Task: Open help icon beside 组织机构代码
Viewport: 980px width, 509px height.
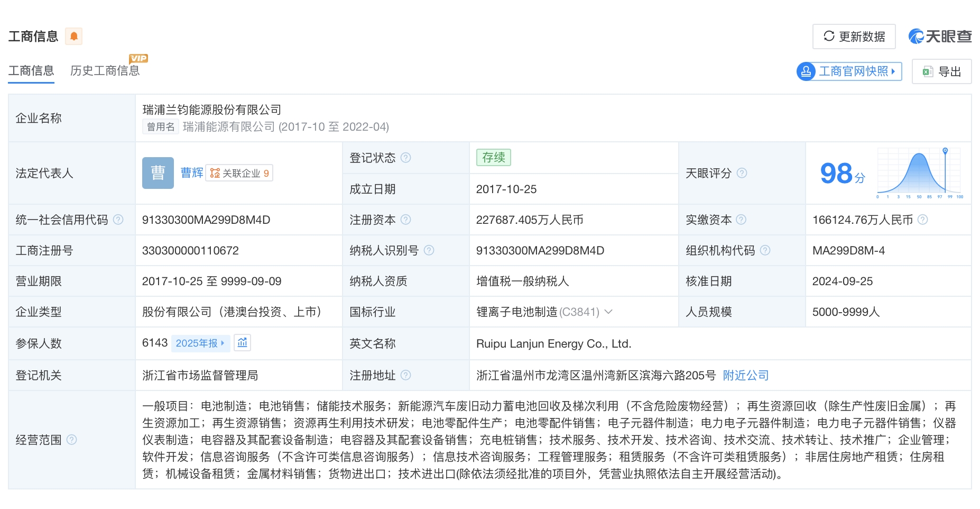Action: point(765,250)
